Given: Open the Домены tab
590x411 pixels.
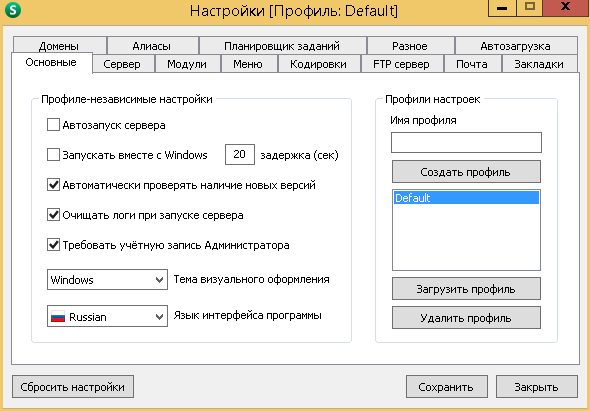Looking at the screenshot, I should click(59, 46).
